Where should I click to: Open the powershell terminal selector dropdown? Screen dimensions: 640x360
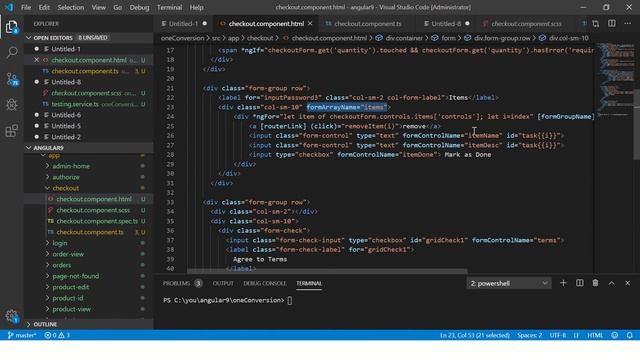[x=509, y=283]
